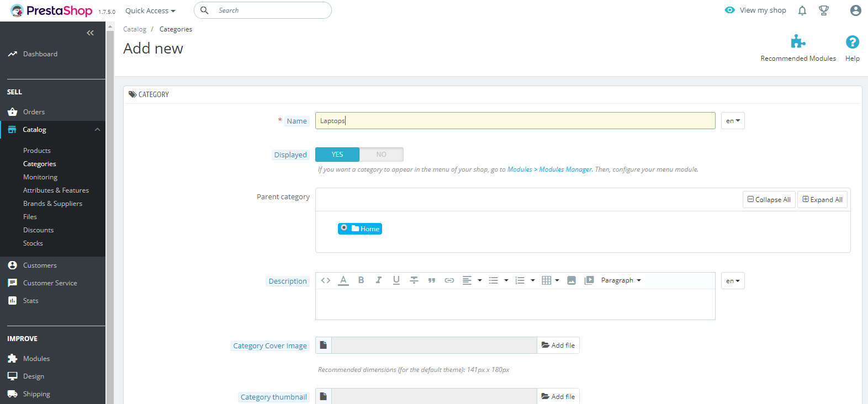Insert an image in the description editor
868x404 pixels.
(571, 280)
